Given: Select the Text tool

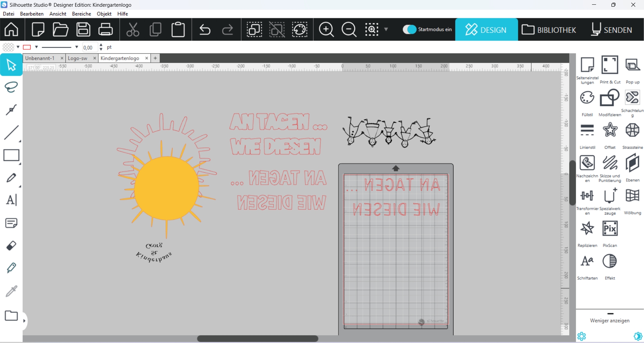Looking at the screenshot, I should point(11,200).
